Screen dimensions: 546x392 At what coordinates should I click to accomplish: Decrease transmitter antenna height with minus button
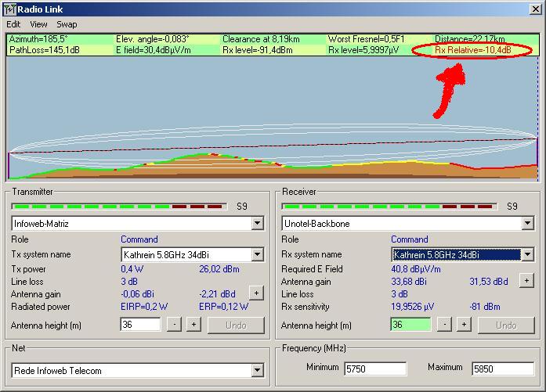[x=174, y=325]
